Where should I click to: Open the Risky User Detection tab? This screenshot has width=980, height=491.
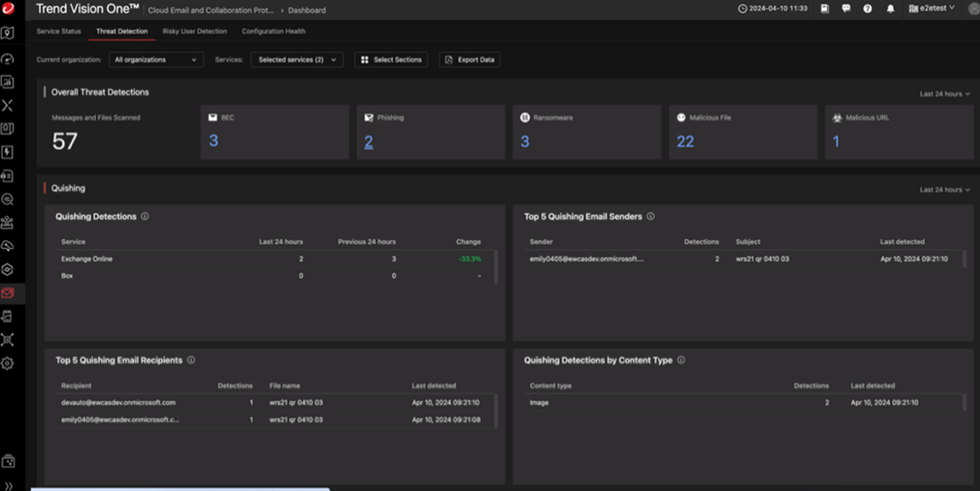[194, 31]
